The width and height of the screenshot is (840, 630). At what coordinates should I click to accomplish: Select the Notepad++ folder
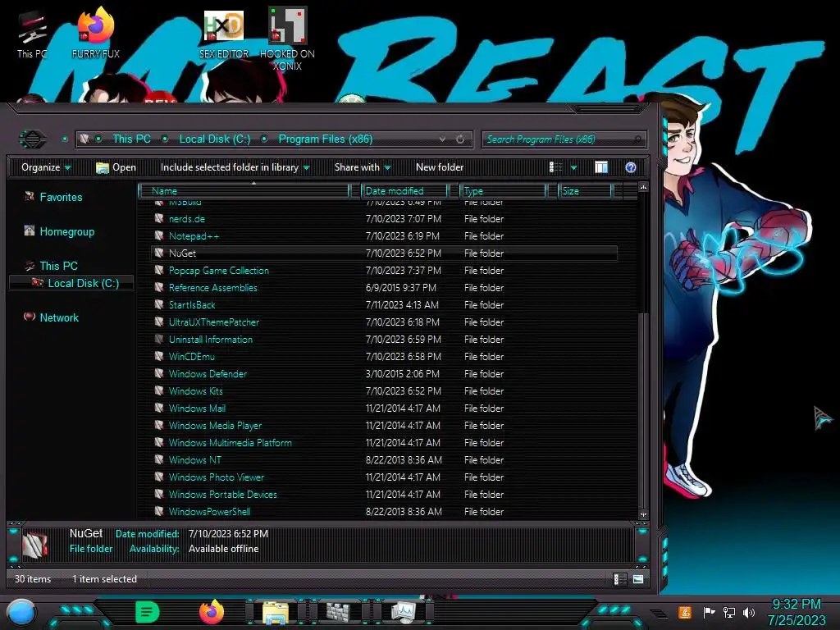click(x=194, y=235)
